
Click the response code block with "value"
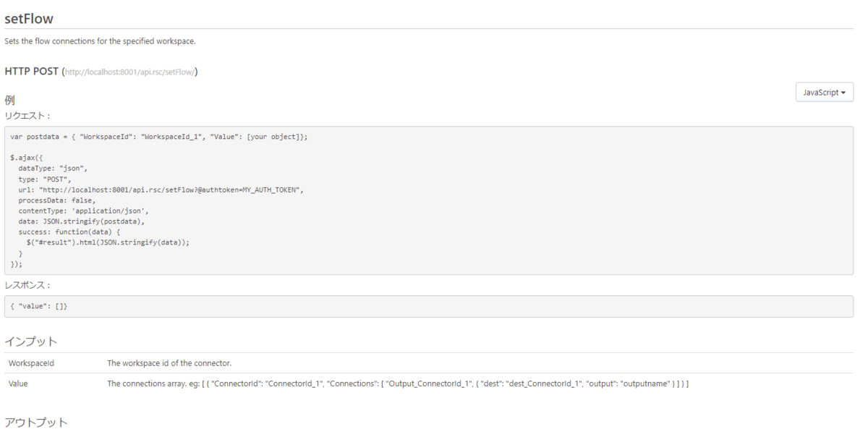point(40,307)
